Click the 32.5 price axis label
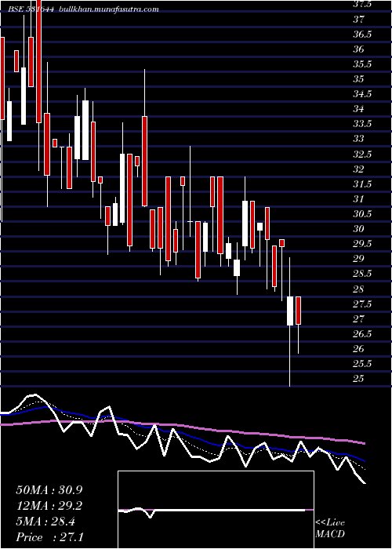392x549 pixels. (362, 154)
